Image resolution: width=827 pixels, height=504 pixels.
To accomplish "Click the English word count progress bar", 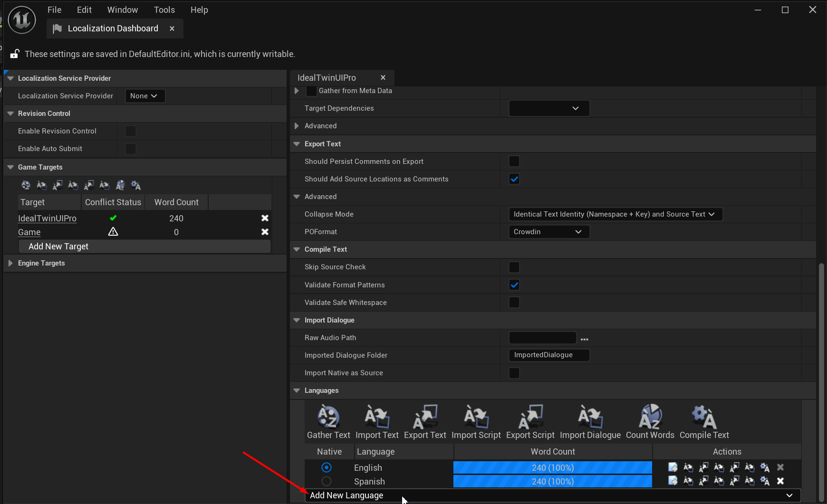I will point(552,468).
